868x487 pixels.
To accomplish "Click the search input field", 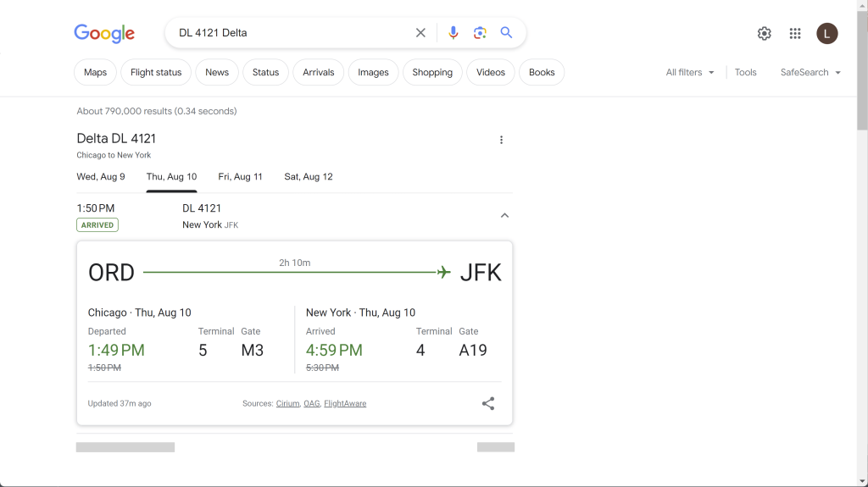I will (293, 33).
